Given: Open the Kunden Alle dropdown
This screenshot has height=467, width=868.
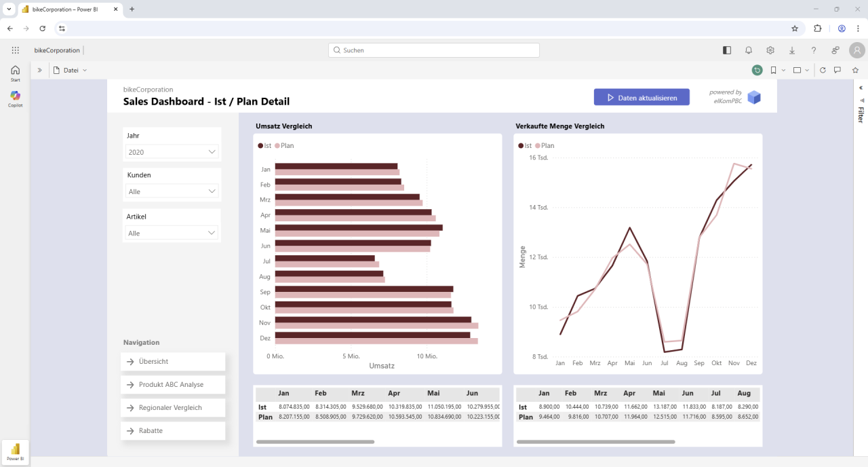Looking at the screenshot, I should point(210,191).
